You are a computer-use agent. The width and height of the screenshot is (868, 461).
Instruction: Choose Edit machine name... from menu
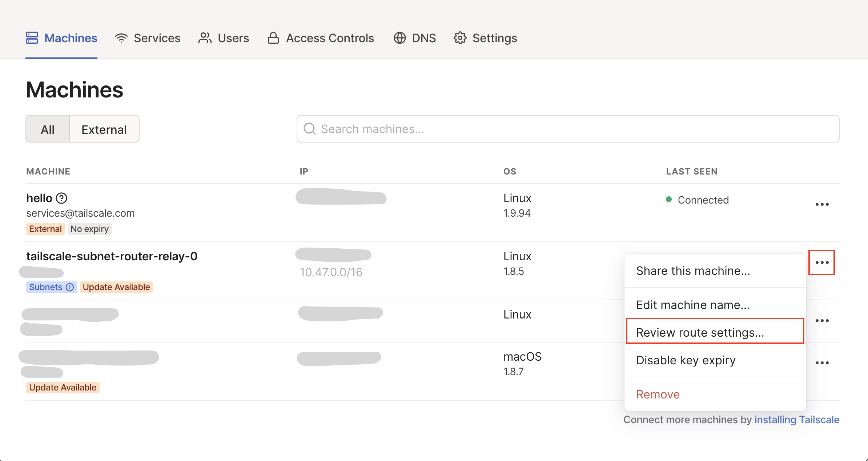tap(715, 305)
